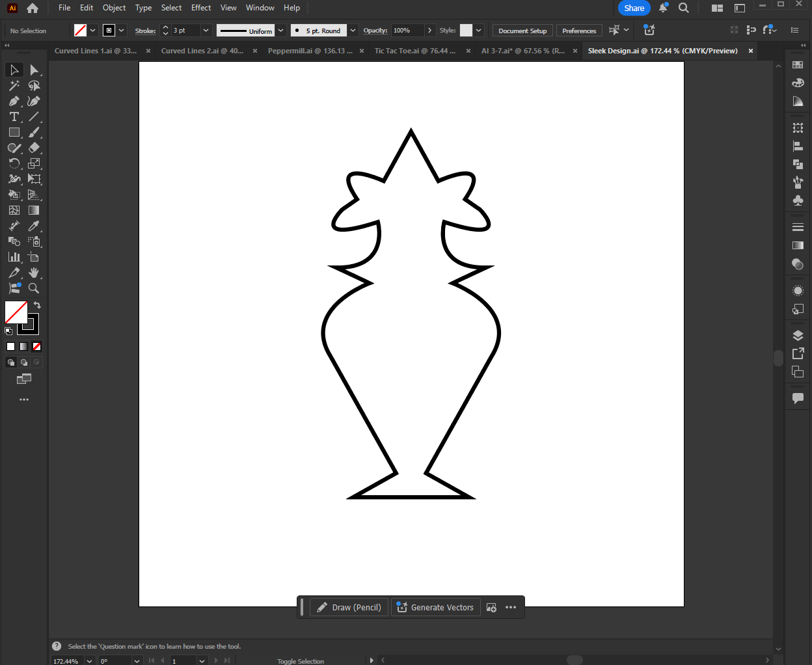Open the brush definition dropdown
The width and height of the screenshot is (812, 665).
pyautogui.click(x=353, y=30)
